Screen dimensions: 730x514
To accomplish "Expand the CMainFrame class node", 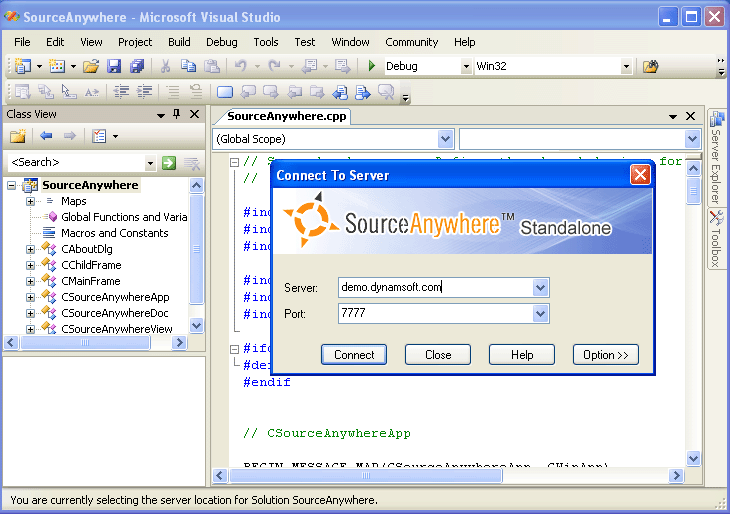I will point(30,281).
